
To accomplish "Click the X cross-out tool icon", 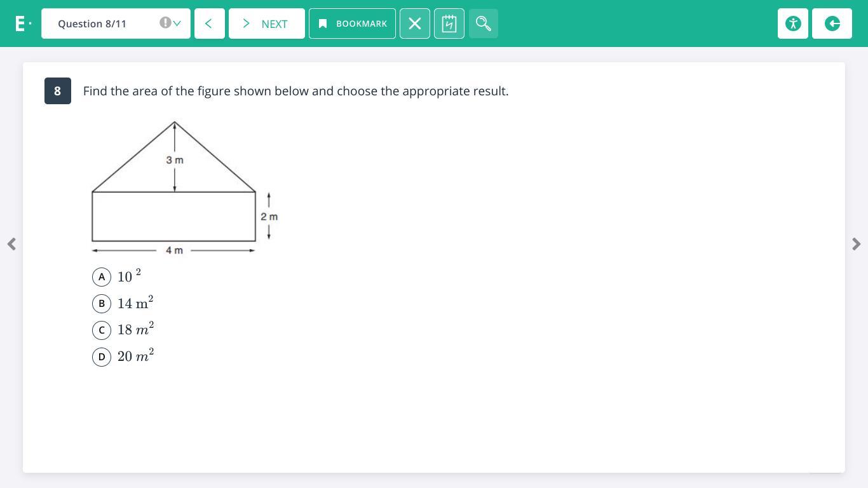I will click(415, 24).
